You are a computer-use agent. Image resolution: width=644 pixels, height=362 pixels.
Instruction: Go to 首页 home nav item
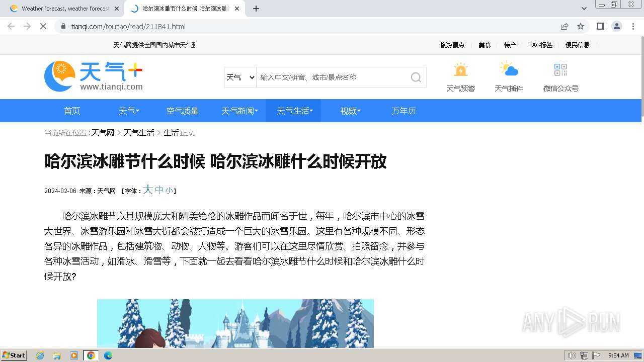(72, 111)
